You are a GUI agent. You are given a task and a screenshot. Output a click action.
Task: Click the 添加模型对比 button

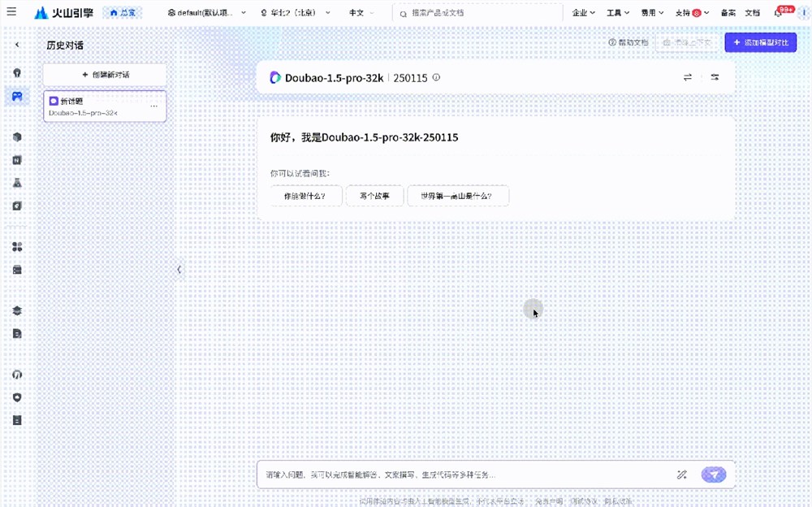point(761,42)
